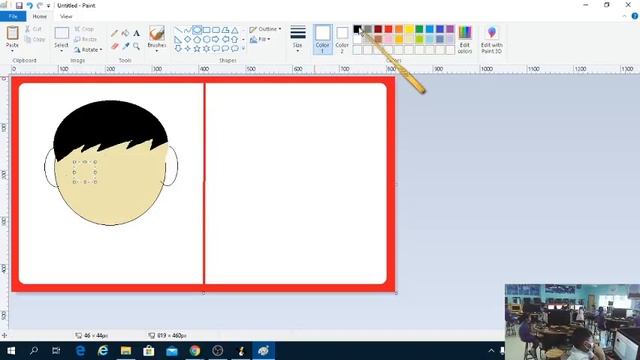The height and width of the screenshot is (360, 640).
Task: Open the Select dropdown arrow
Action: 61,51
